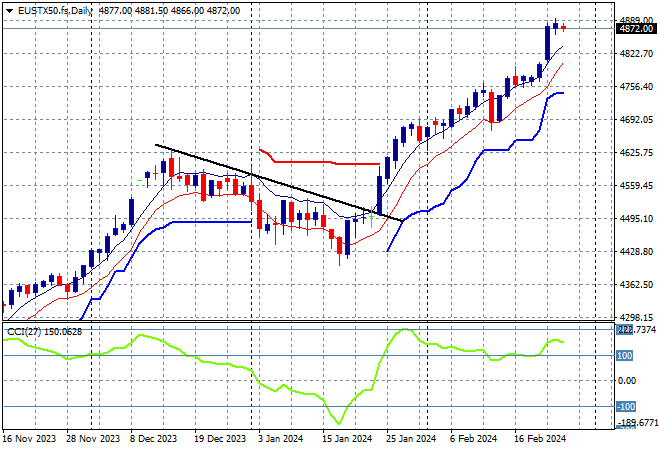Click the 19 Dec 2023 date label
Image resolution: width=660 pixels, height=450 pixels.
(x=220, y=439)
